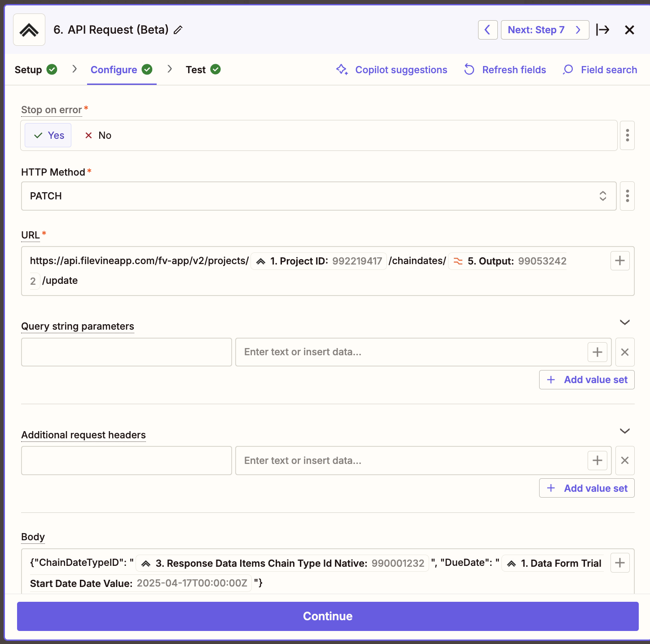Open Copilot suggestions

coord(391,70)
